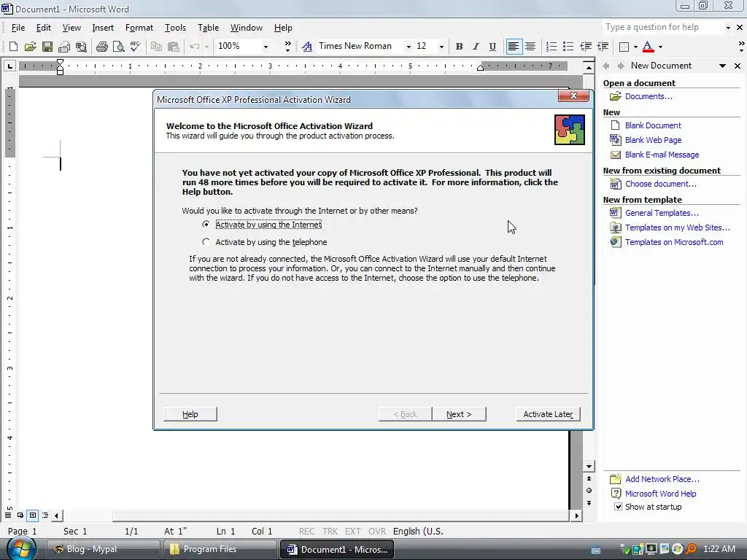
Task: Align text left
Action: (513, 46)
